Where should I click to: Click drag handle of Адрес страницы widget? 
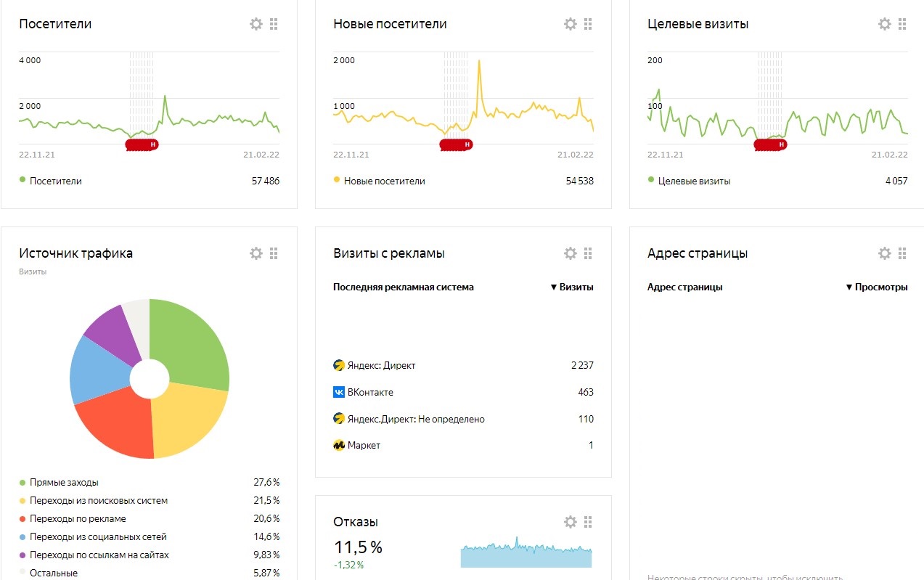tap(902, 253)
